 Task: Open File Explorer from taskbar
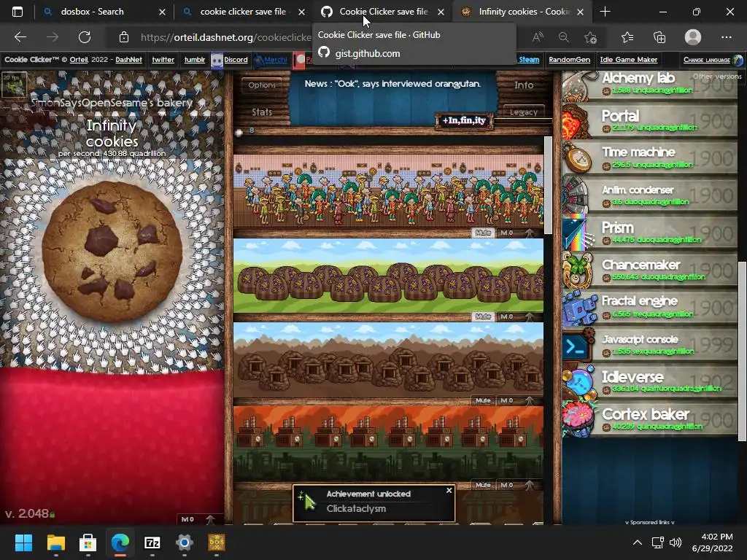(55, 542)
